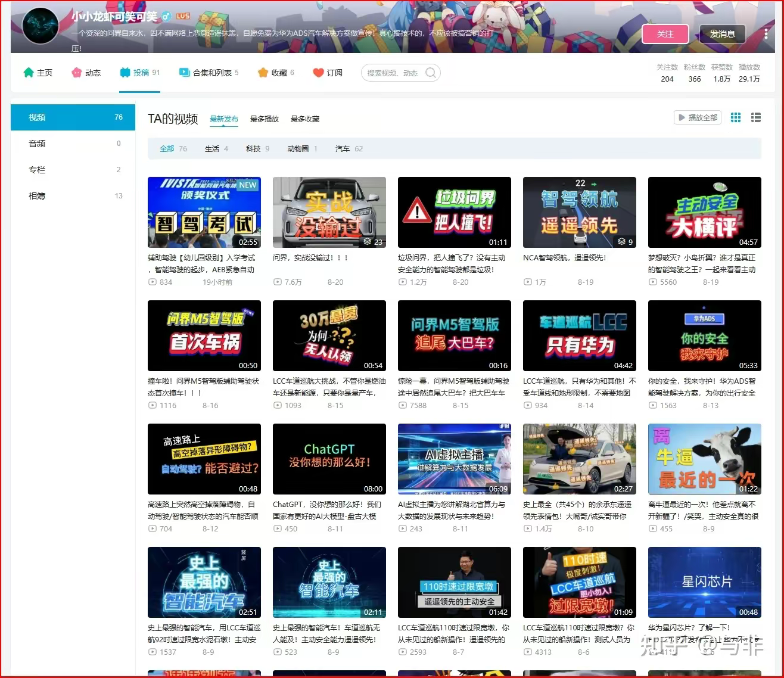Sort videos by 最新发布
This screenshot has height=678, width=784.
(x=224, y=119)
